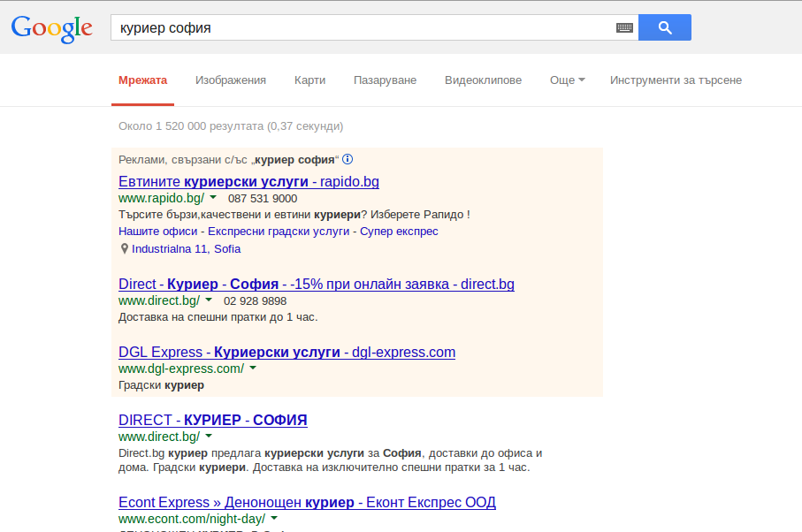
Task: Click the www.dgl-express.com/ green URL
Action: (x=181, y=369)
